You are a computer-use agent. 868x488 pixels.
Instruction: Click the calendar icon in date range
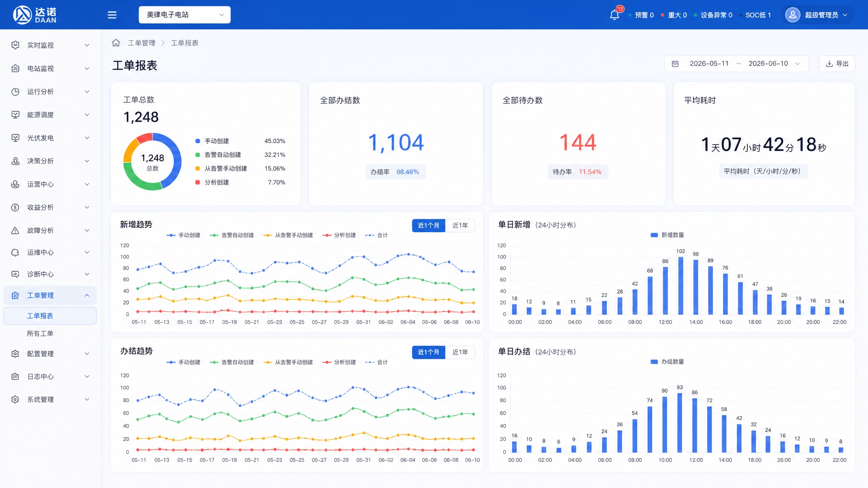point(675,64)
